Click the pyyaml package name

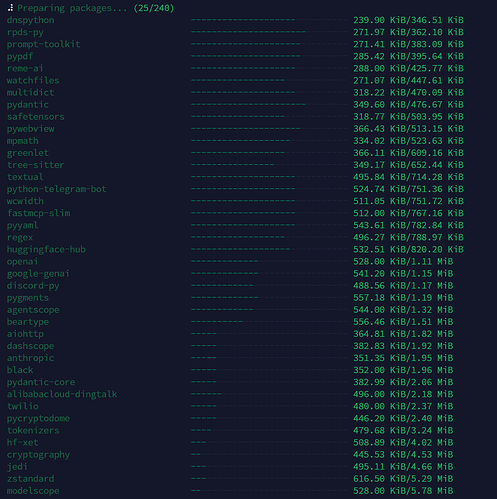tap(22, 225)
